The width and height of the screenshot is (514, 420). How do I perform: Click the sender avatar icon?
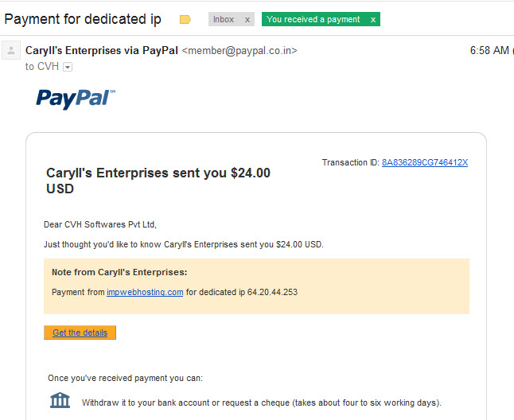click(x=11, y=50)
